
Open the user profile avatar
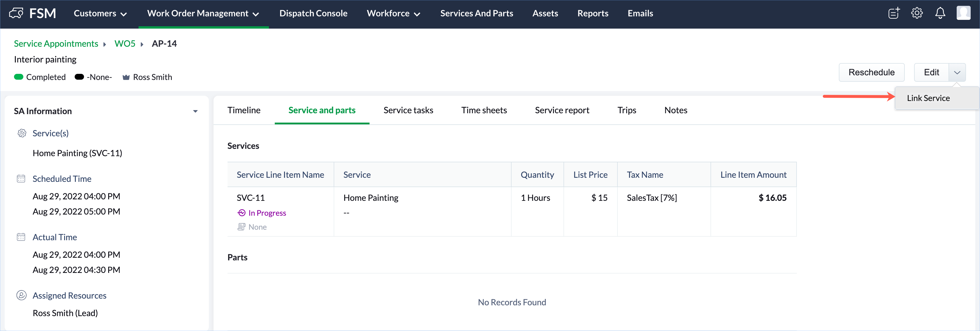click(x=963, y=13)
